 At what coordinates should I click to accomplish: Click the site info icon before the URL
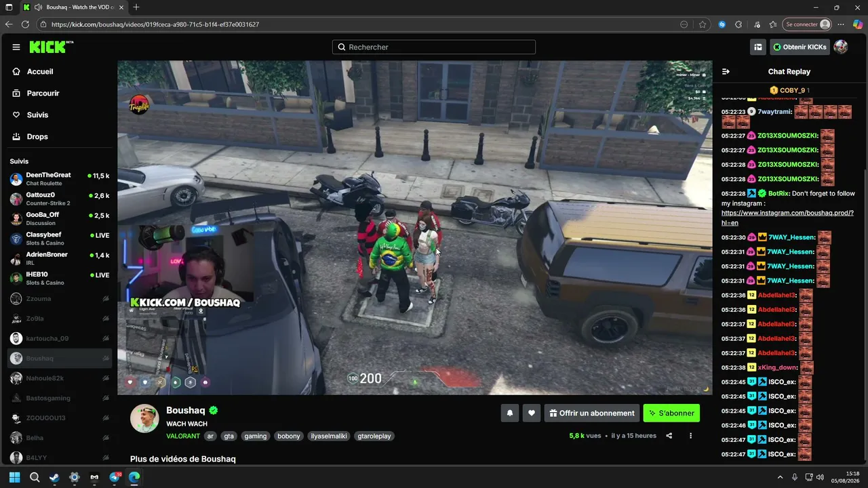point(43,24)
